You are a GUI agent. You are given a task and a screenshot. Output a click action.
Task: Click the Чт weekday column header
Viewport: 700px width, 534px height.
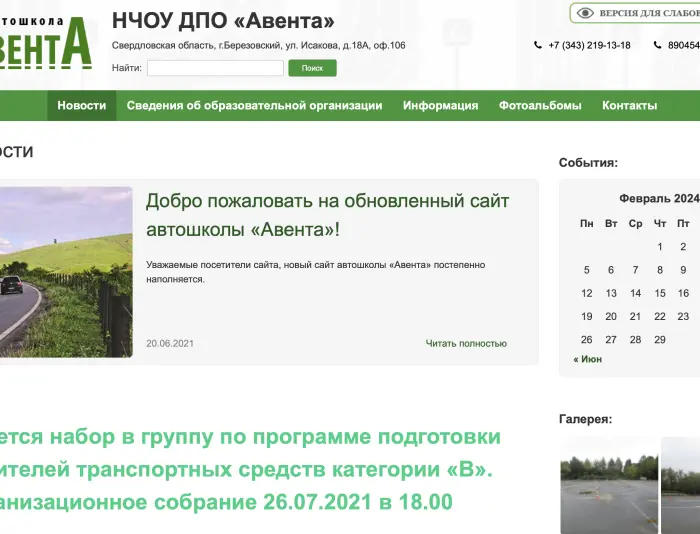(x=660, y=223)
